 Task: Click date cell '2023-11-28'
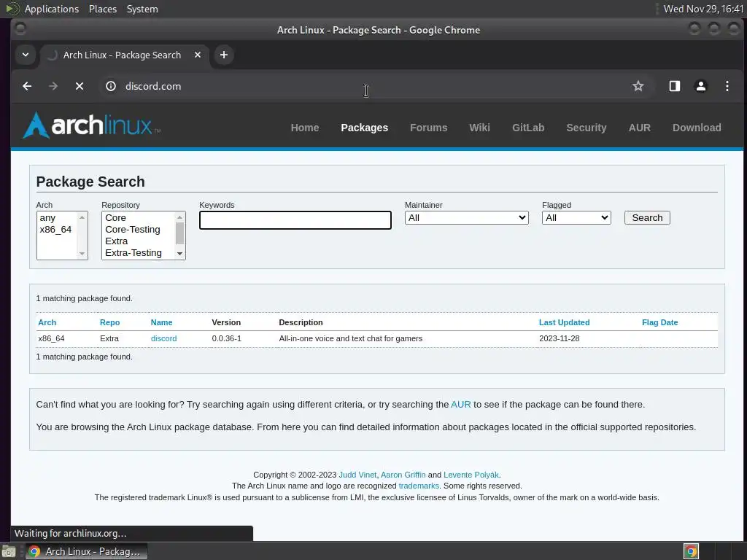560,338
